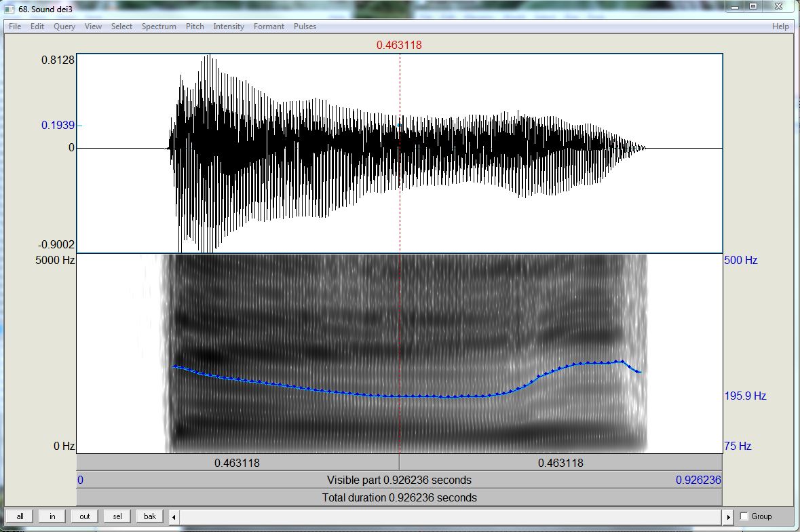Click the 0.926236 end time label
The image size is (800, 532).
click(x=698, y=480)
